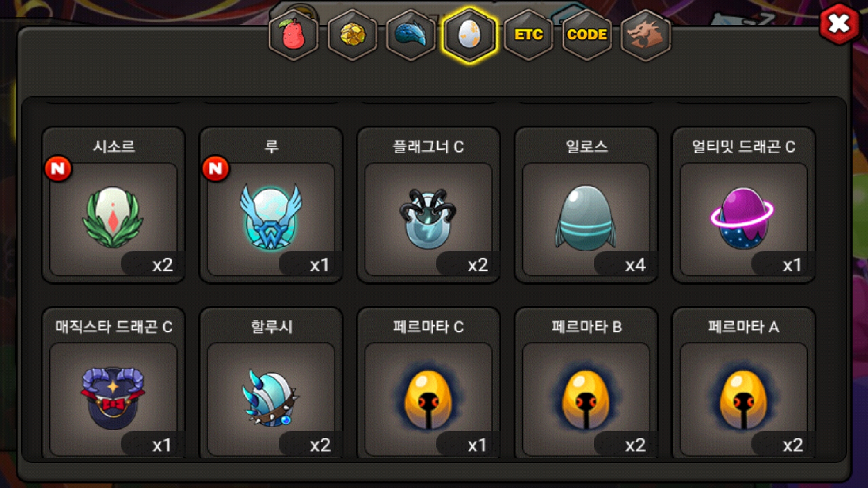Select the 페르마타 B golden egg
This screenshot has width=868, height=488.
586,383
